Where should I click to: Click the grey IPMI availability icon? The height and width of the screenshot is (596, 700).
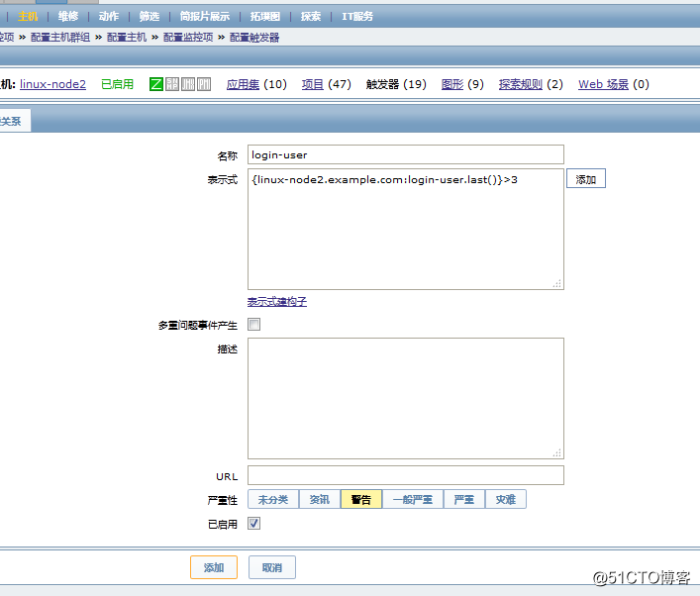pos(204,84)
